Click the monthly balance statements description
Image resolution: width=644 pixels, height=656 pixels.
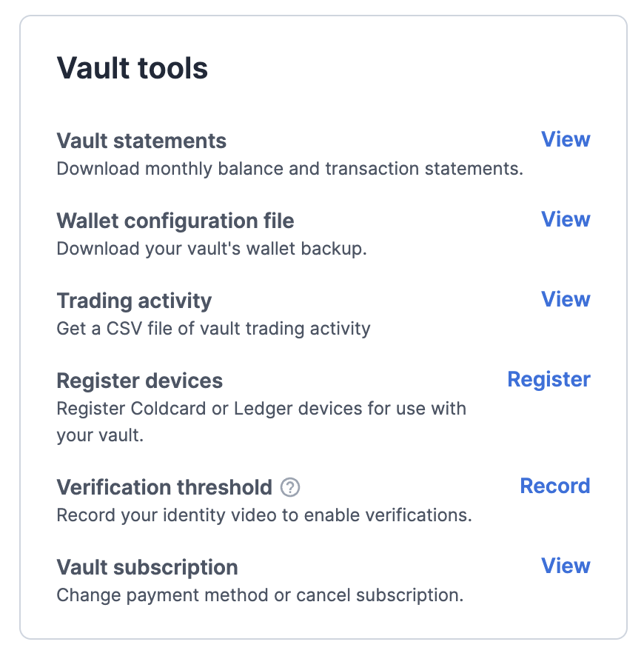pyautogui.click(x=289, y=168)
